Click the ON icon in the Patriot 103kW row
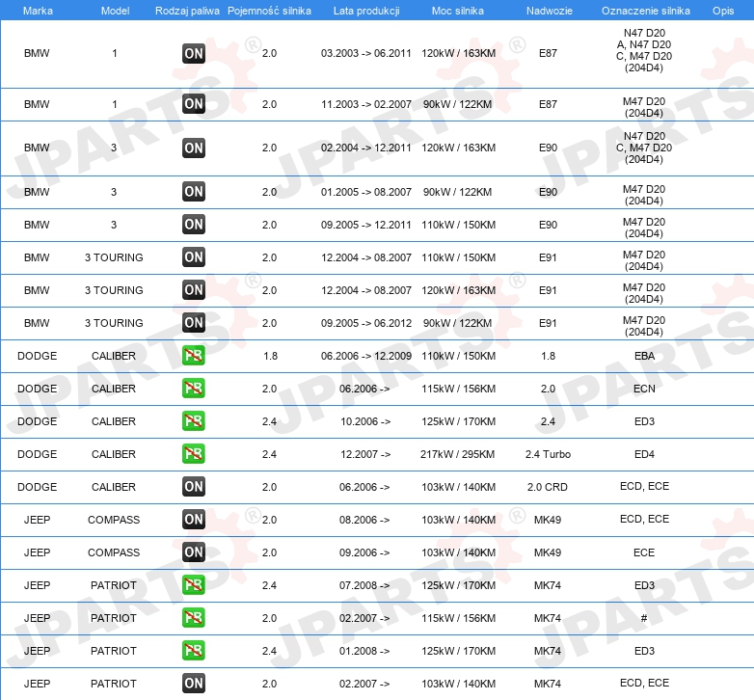The height and width of the screenshot is (700, 754). click(193, 684)
